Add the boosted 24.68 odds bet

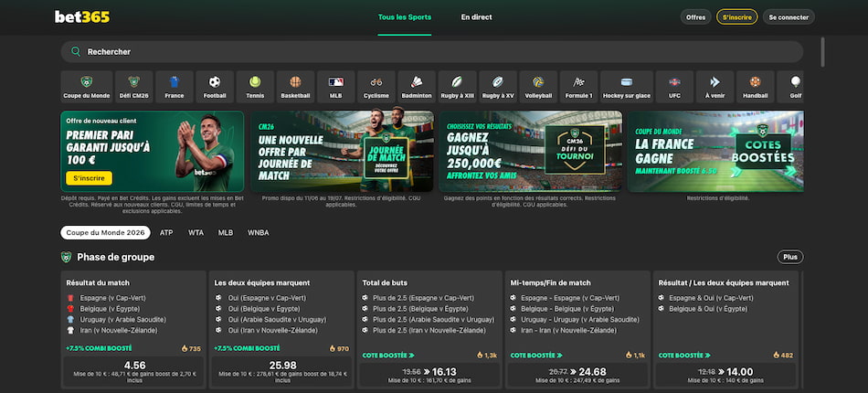pyautogui.click(x=578, y=375)
